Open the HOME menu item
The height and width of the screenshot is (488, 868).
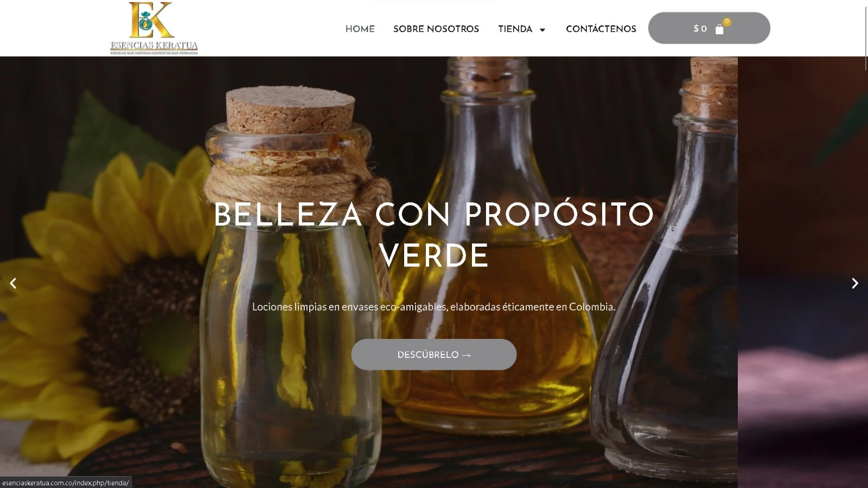(360, 29)
